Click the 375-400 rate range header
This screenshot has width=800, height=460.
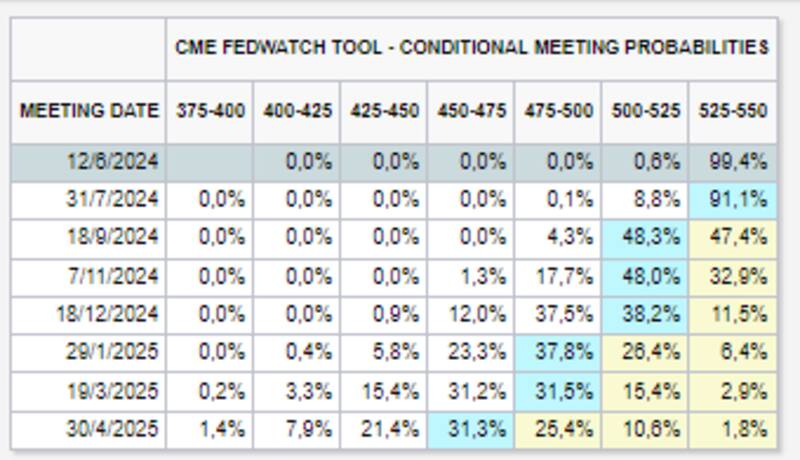209,110
